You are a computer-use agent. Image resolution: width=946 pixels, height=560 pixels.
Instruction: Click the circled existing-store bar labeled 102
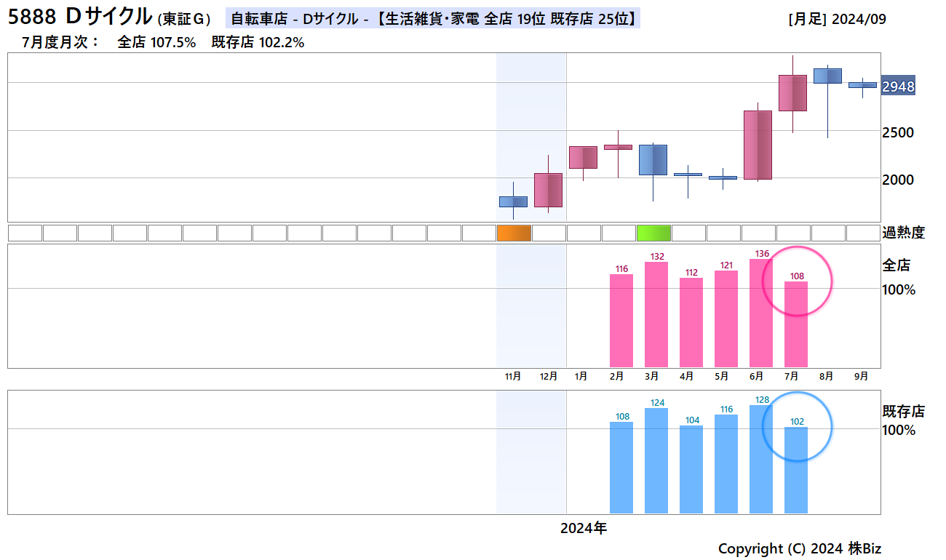(796, 470)
